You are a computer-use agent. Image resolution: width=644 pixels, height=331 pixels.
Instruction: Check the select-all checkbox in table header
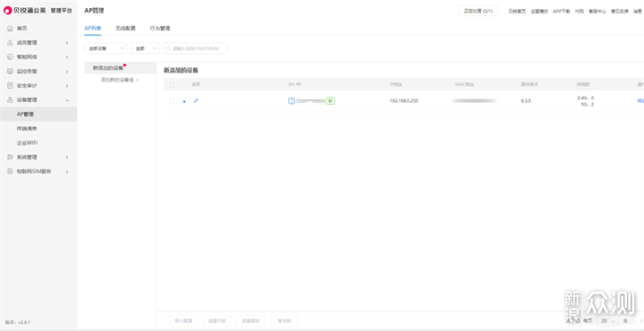(172, 85)
